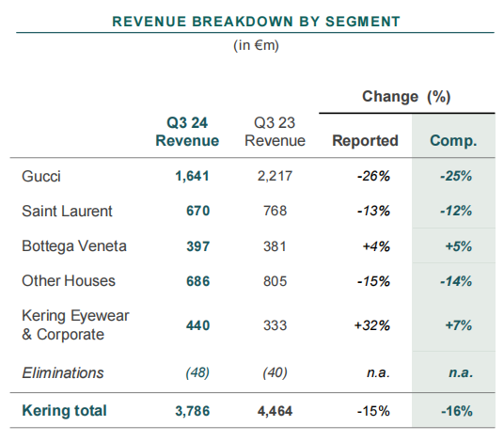Click the Change (%) header
This screenshot has height=442, width=504.
pyautogui.click(x=406, y=97)
